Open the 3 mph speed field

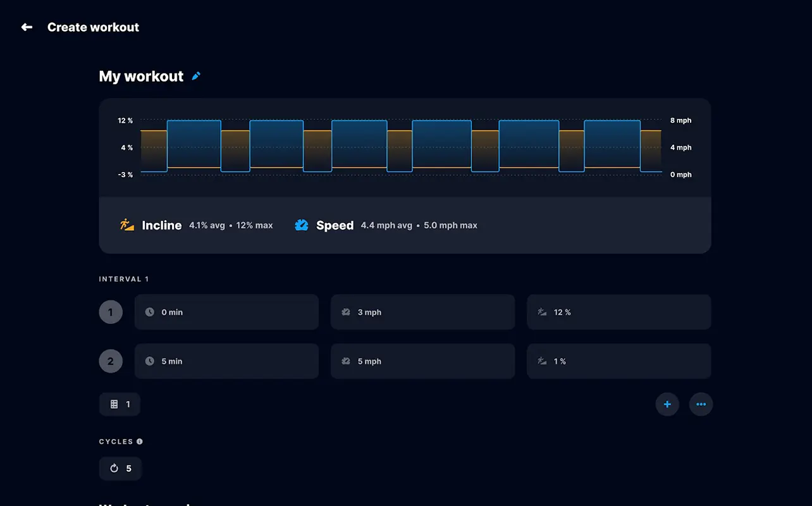422,312
